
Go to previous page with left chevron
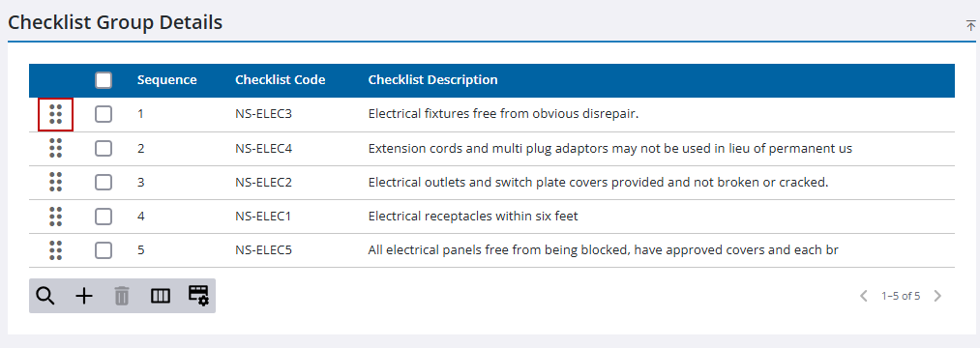864,296
